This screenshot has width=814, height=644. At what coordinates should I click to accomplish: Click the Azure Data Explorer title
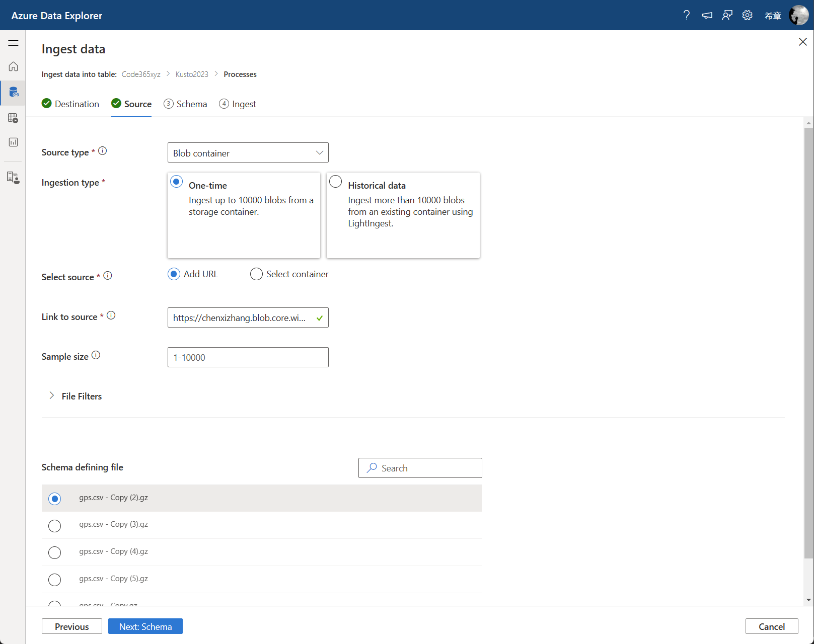57,16
